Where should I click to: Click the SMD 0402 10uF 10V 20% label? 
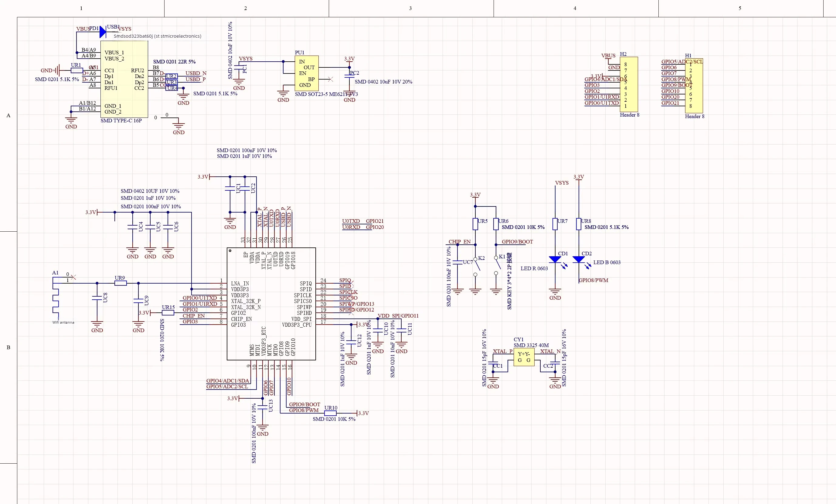[x=383, y=82]
